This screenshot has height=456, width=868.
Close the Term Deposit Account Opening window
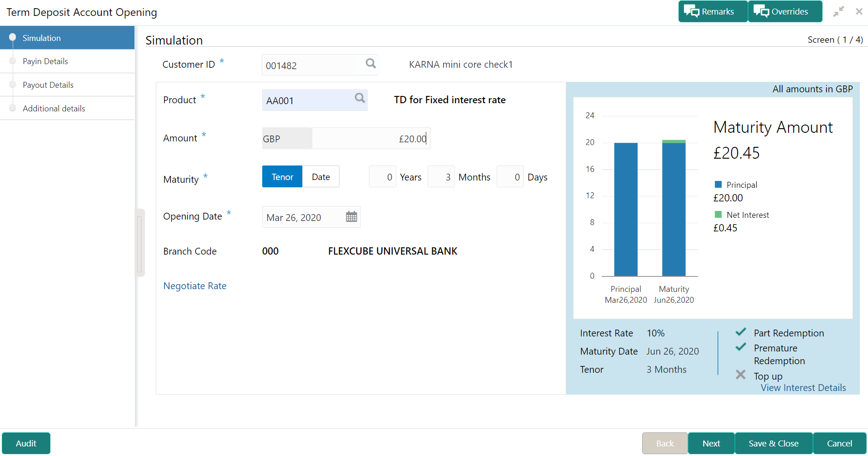[x=859, y=11]
